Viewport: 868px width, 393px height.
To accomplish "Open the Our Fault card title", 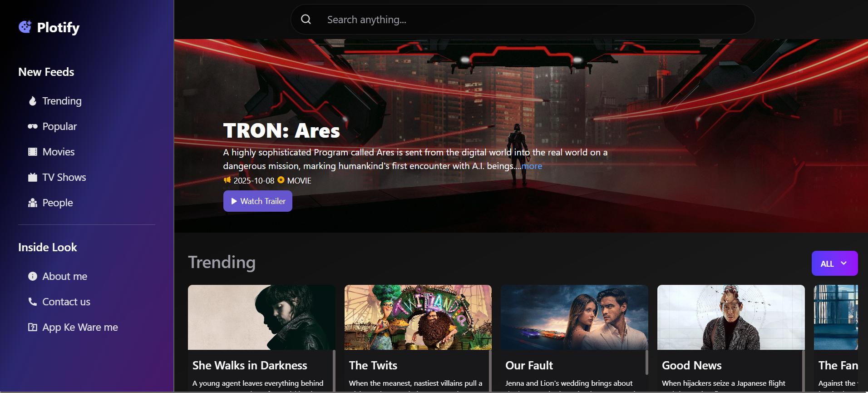I will point(529,365).
